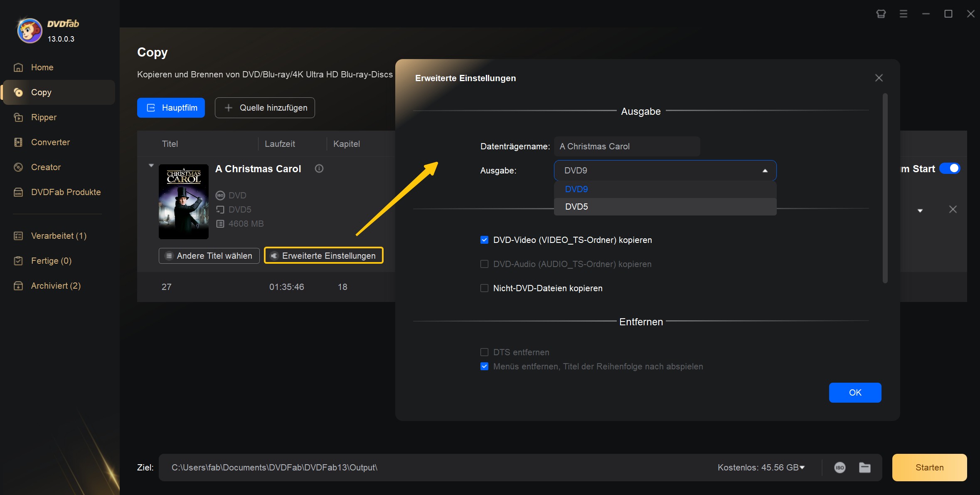The image size is (980, 495).
Task: Show Fertige (0) task list
Action: [x=51, y=261]
